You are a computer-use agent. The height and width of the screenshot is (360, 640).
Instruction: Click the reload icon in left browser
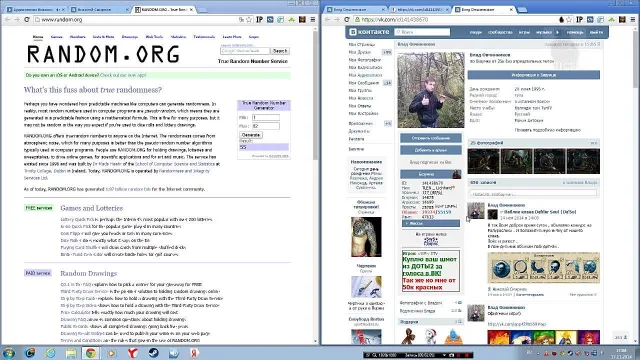click(x=27, y=19)
